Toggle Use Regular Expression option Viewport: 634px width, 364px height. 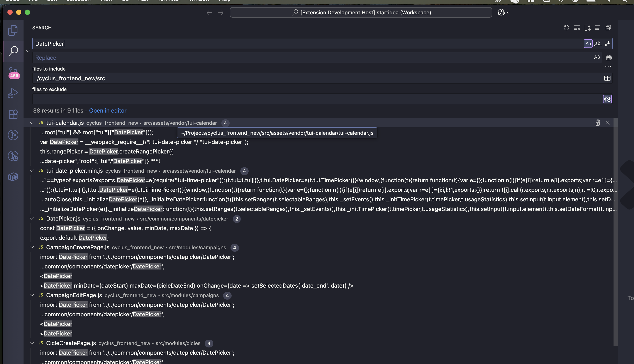(x=607, y=44)
